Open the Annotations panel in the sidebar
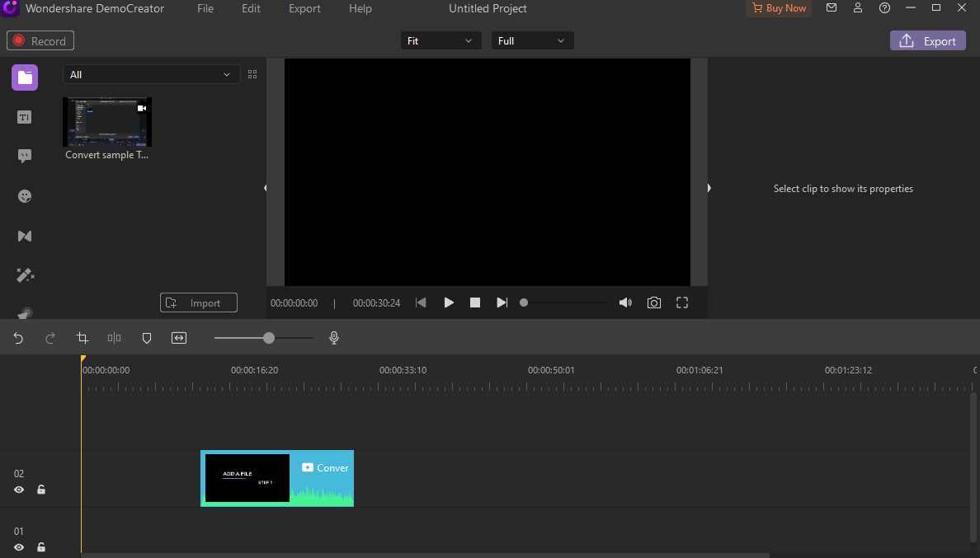980x558 pixels. tap(24, 156)
